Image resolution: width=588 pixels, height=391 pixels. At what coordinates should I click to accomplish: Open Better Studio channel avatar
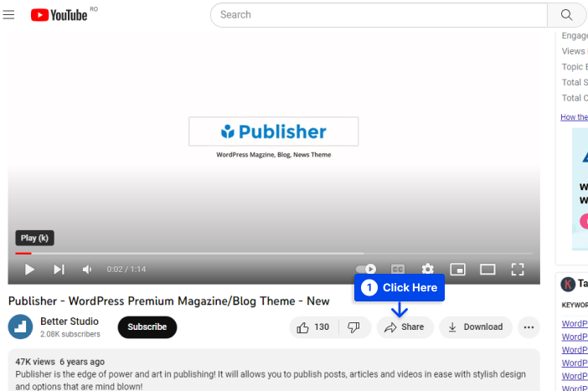tap(20, 327)
